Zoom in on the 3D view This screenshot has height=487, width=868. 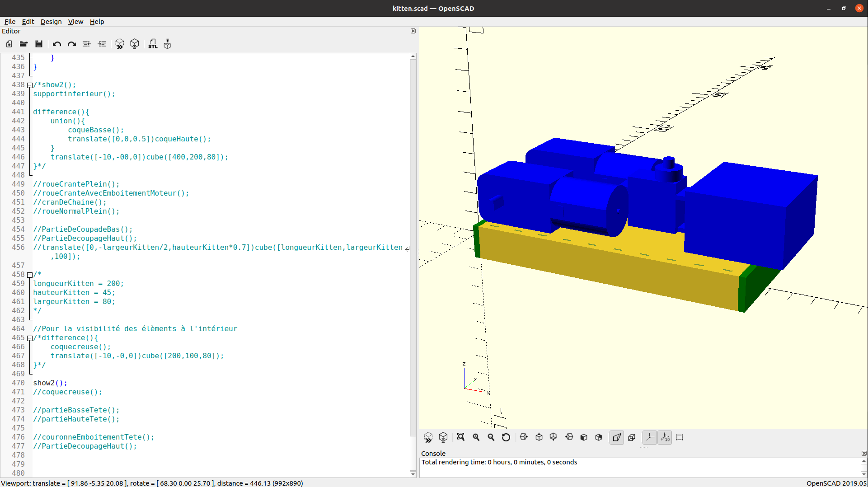click(476, 437)
